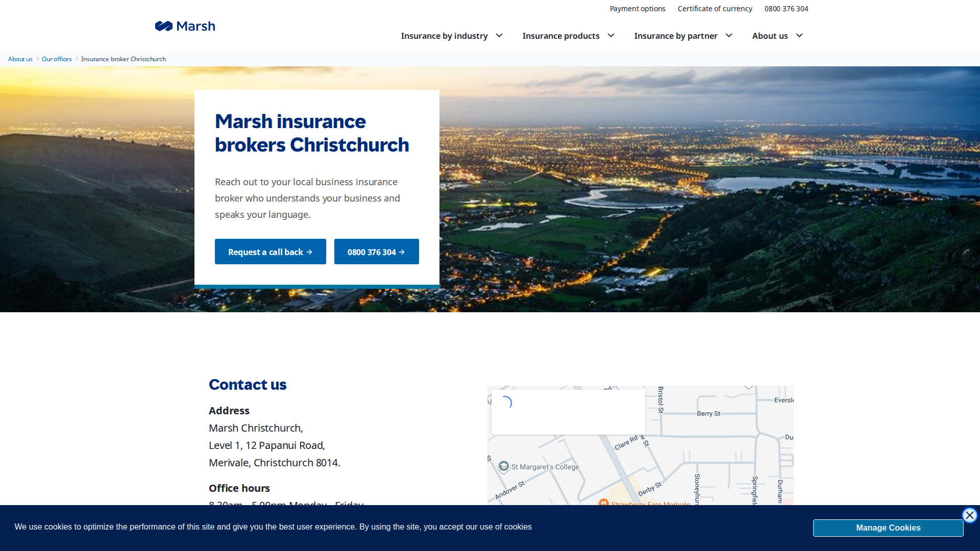Expand the Insurance by industry chevron
This screenshot has height=551, width=980.
499,36
